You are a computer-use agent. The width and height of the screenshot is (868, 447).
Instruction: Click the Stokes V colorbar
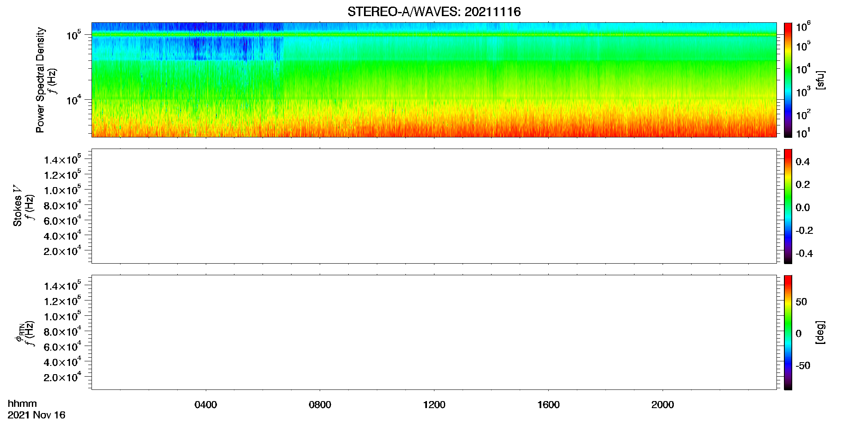788,206
